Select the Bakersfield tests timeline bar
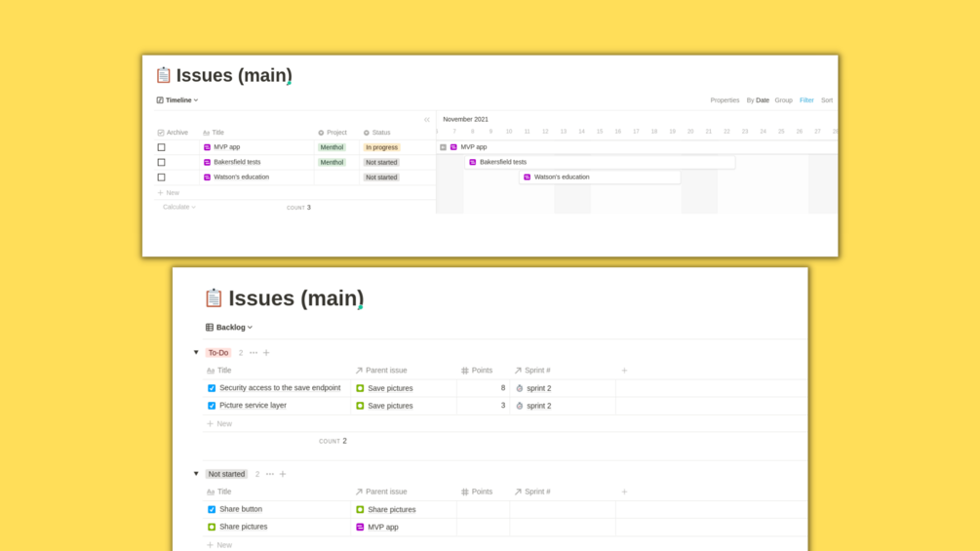The image size is (980, 551). 600,163
